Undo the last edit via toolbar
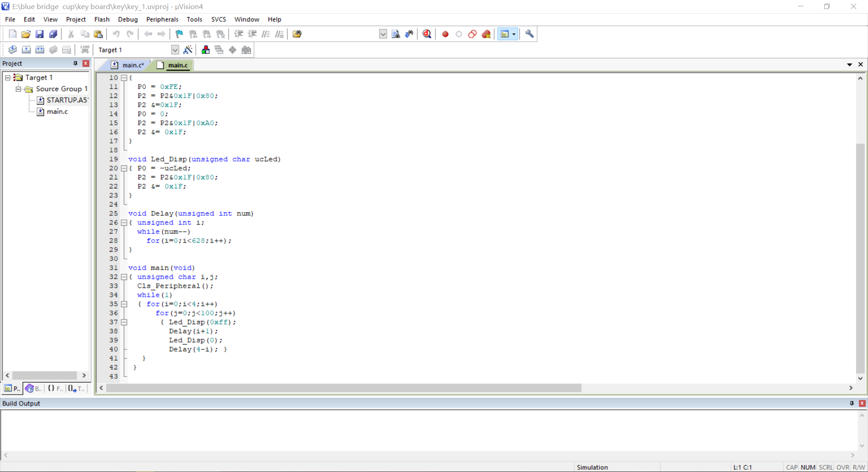The width and height of the screenshot is (868, 472). click(x=116, y=34)
